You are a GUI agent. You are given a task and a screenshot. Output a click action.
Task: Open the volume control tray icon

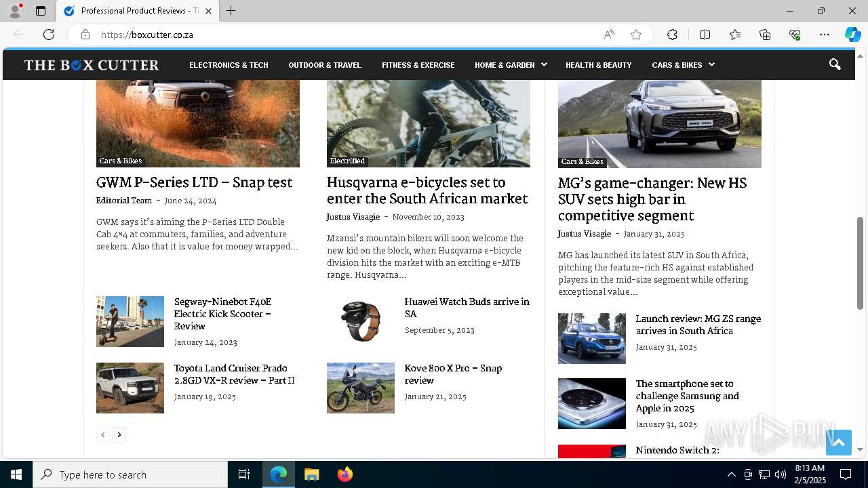click(x=781, y=474)
